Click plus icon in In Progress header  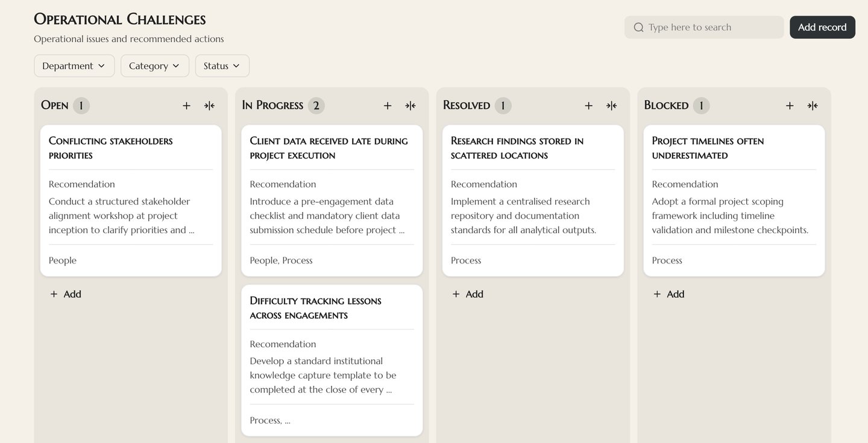[x=388, y=105]
